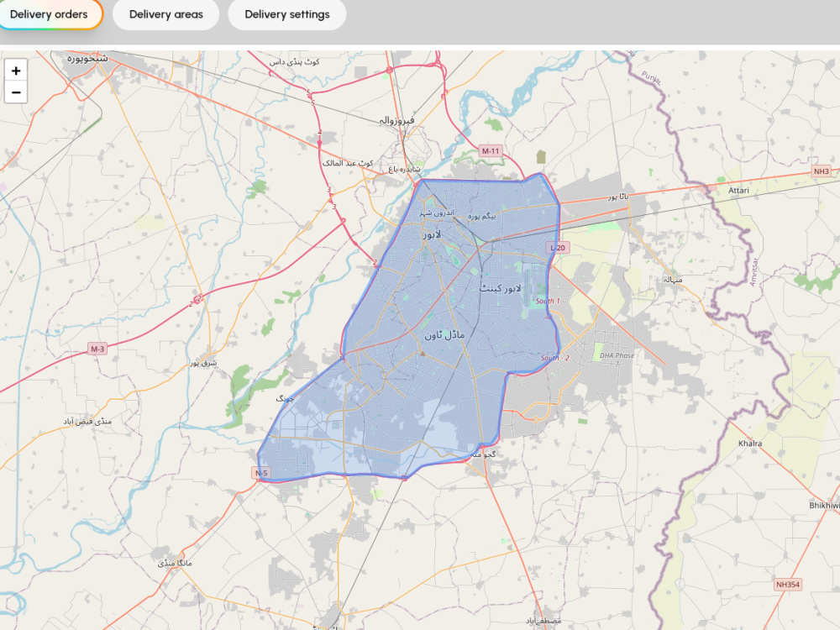840x630 pixels.
Task: Open the Delivery orders tab
Action: click(49, 14)
